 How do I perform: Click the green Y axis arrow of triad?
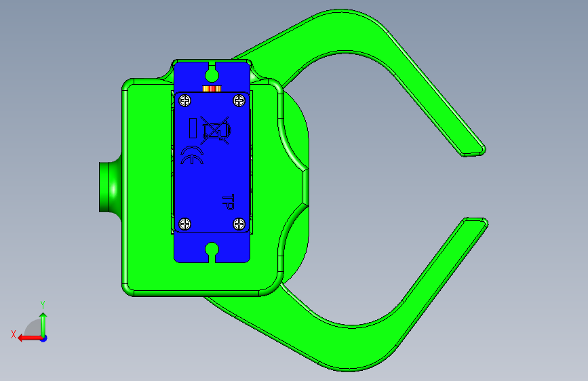[x=43, y=325]
